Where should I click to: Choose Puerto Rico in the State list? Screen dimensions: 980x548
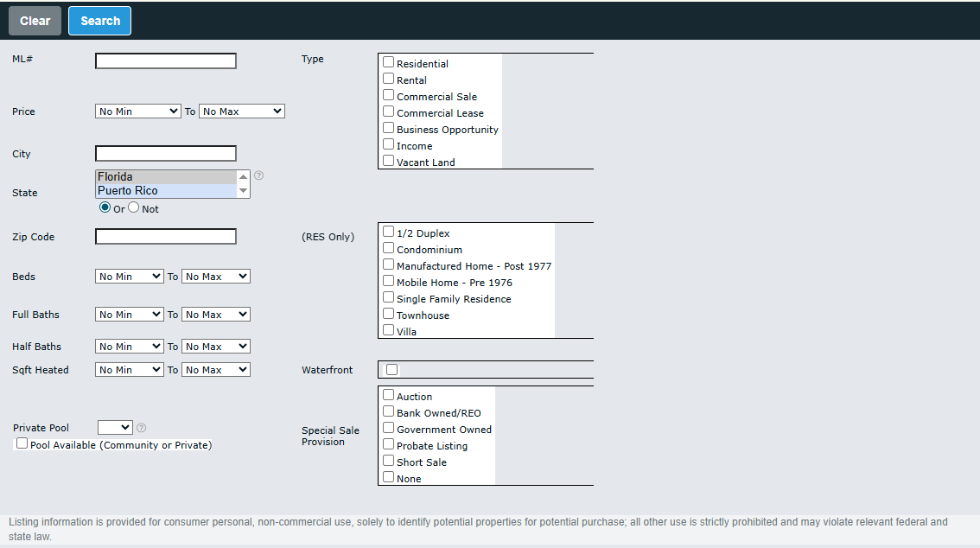click(x=164, y=191)
